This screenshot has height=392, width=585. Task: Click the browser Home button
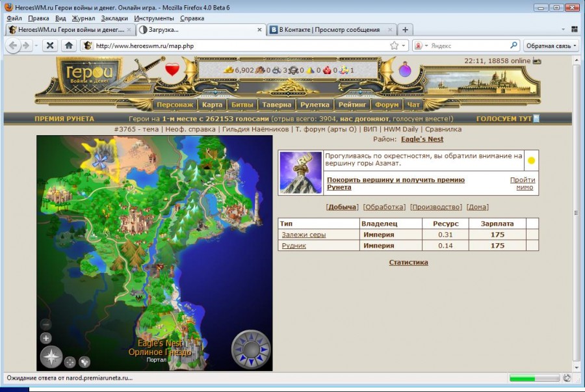[x=69, y=46]
